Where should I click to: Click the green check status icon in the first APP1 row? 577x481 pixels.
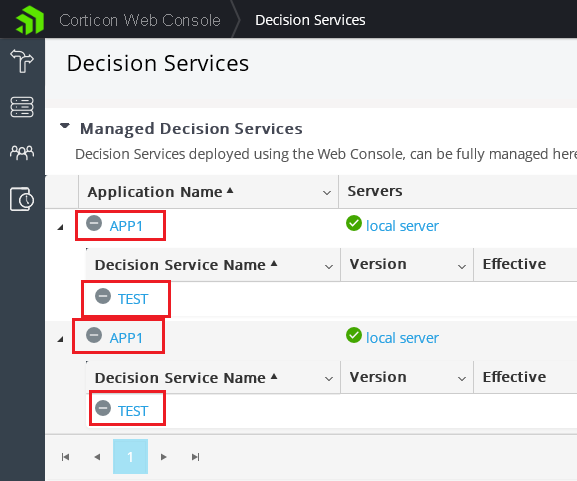[x=354, y=223]
